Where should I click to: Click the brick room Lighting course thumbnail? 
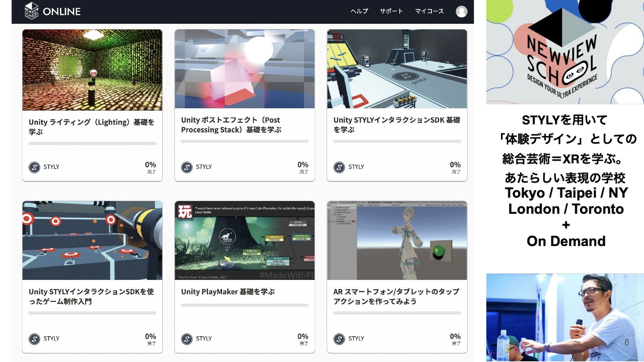click(92, 70)
